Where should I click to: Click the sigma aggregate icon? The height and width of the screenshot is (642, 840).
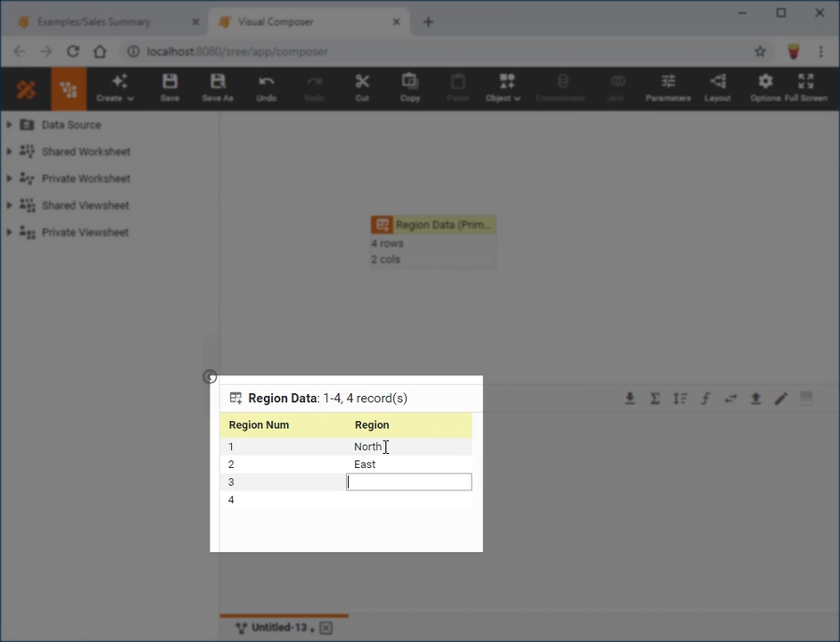coord(655,399)
